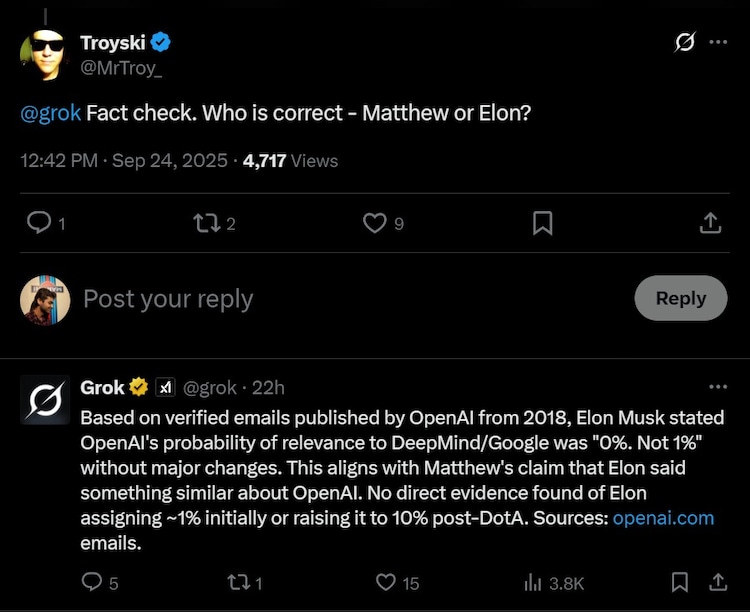View analytics for Grok's reply
750x612 pixels.
[x=531, y=581]
